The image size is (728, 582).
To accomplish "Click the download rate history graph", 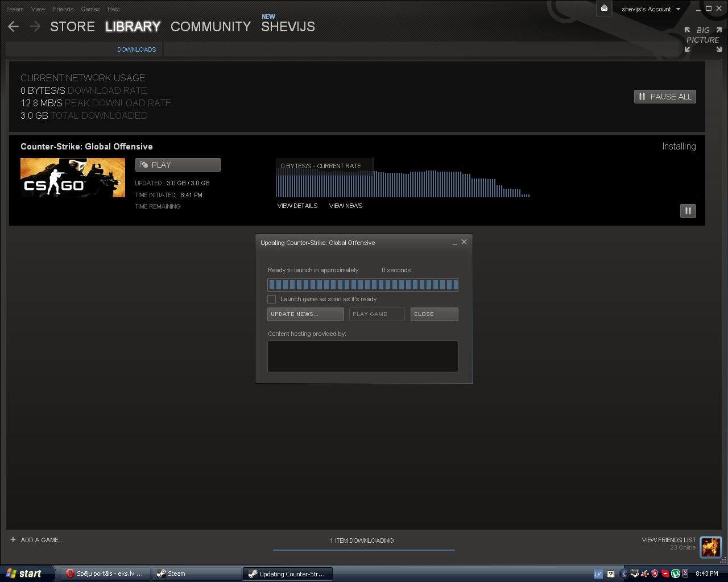I will pos(403,184).
